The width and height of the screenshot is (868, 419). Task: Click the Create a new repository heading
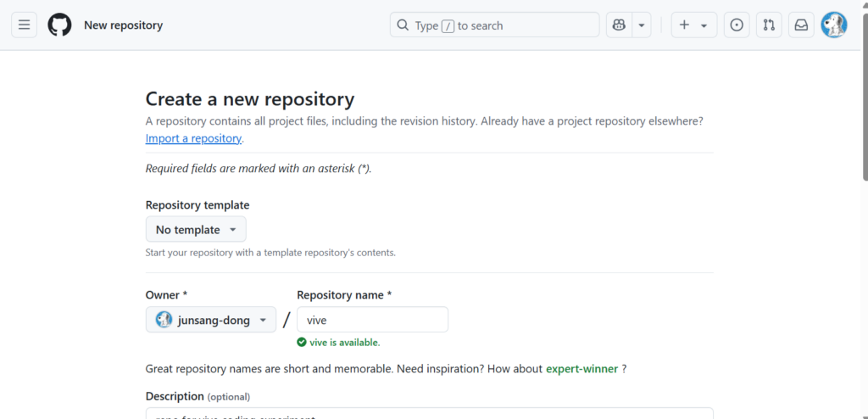pos(250,100)
